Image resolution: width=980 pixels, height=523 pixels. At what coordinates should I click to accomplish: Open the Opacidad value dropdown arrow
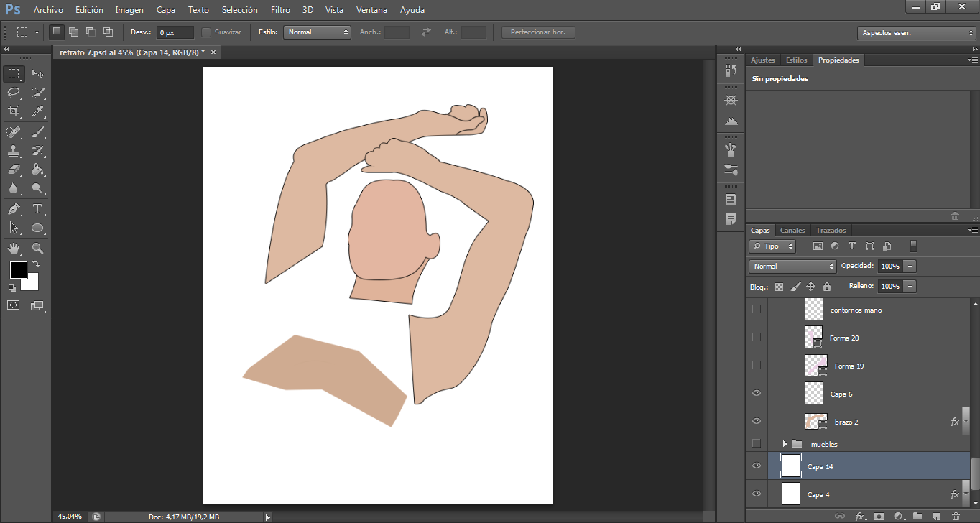click(x=910, y=266)
